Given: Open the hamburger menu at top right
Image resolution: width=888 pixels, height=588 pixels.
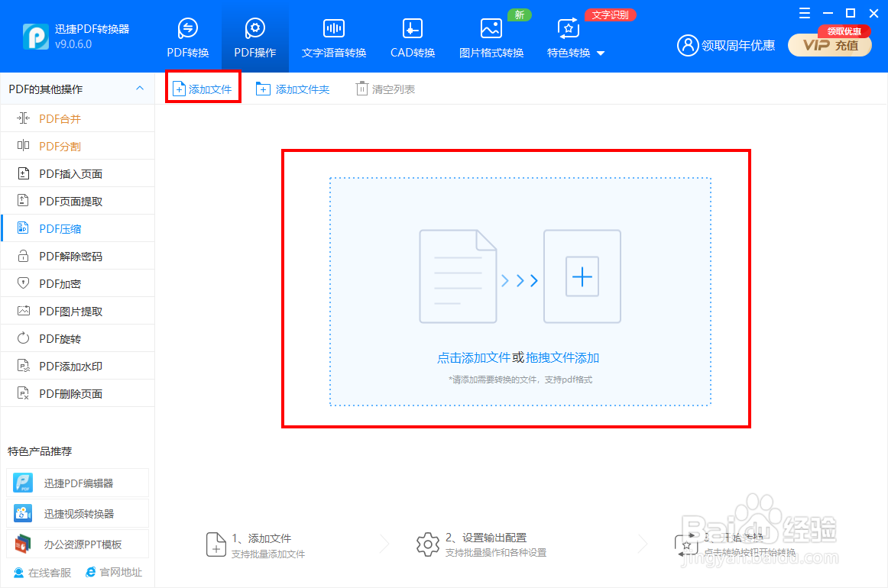Looking at the screenshot, I should [804, 13].
